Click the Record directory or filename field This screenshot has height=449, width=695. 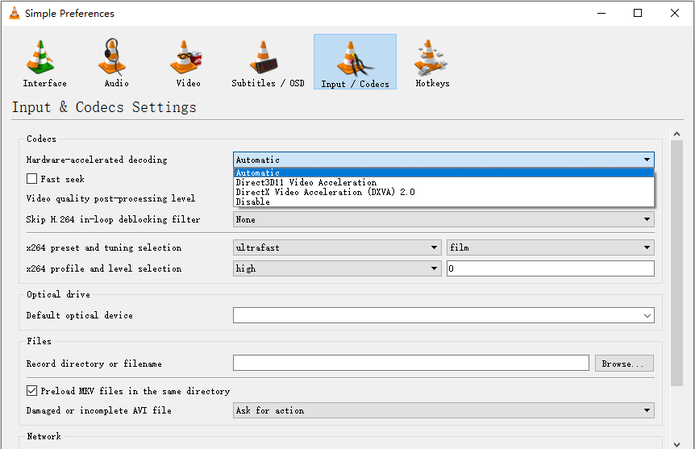click(411, 363)
